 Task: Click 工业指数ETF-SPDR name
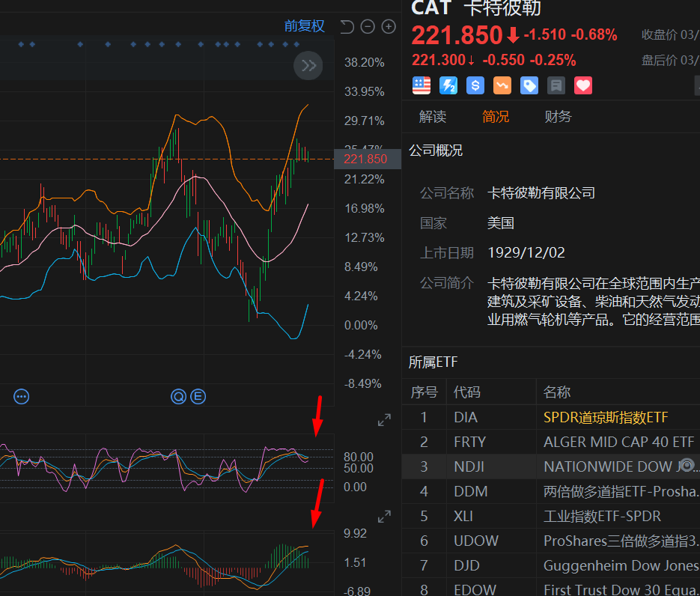tap(602, 516)
